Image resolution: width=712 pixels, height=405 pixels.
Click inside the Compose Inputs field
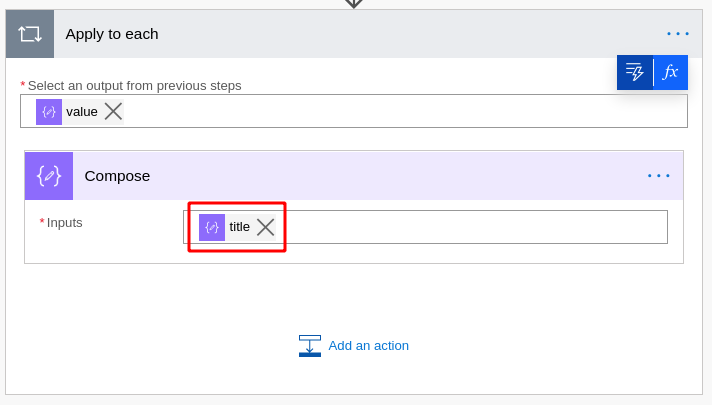[x=472, y=227]
